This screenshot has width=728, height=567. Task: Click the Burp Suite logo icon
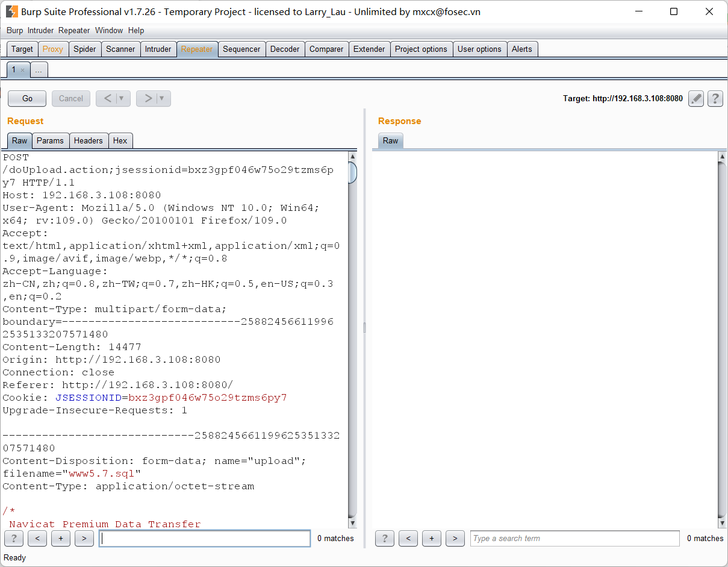point(11,11)
